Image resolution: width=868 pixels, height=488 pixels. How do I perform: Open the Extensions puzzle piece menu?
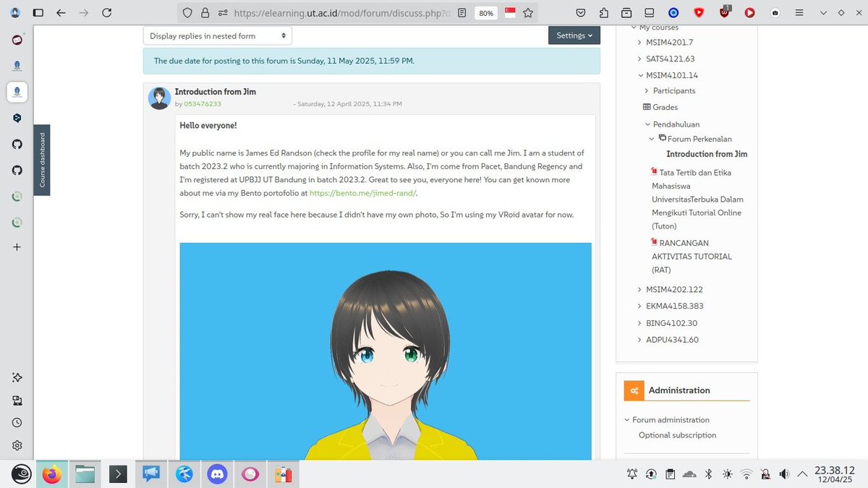604,12
